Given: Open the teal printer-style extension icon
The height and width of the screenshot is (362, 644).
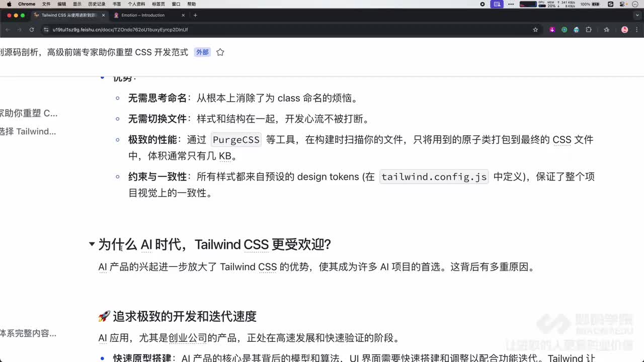Looking at the screenshot, I should point(577,30).
